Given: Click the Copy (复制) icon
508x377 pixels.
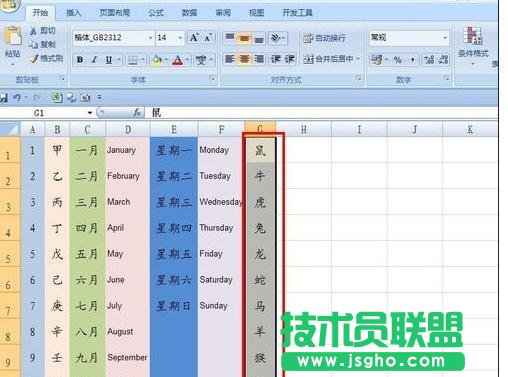Looking at the screenshot, I should tap(33, 44).
